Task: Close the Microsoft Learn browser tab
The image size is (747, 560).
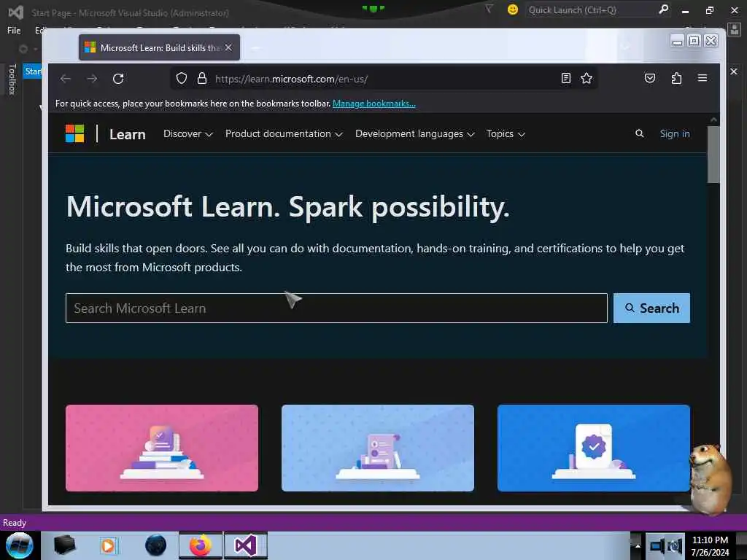Action: (x=228, y=47)
